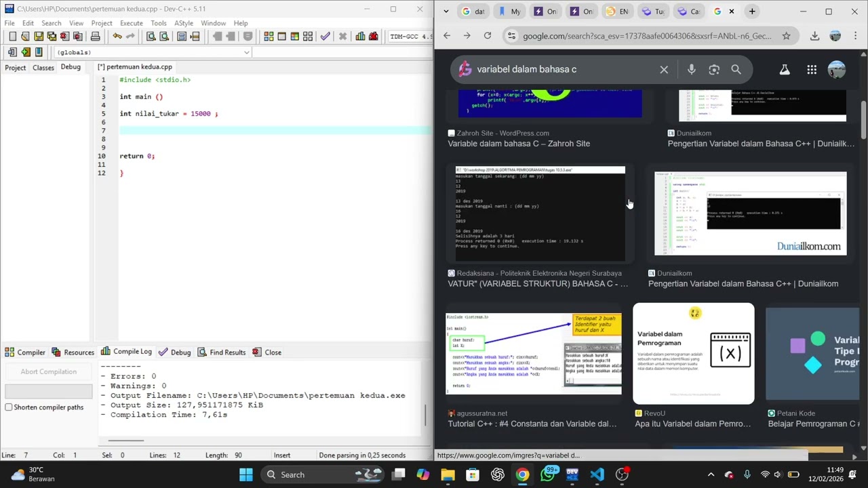Open Chrome downloads icon
Image resolution: width=868 pixels, height=488 pixels.
point(814,36)
